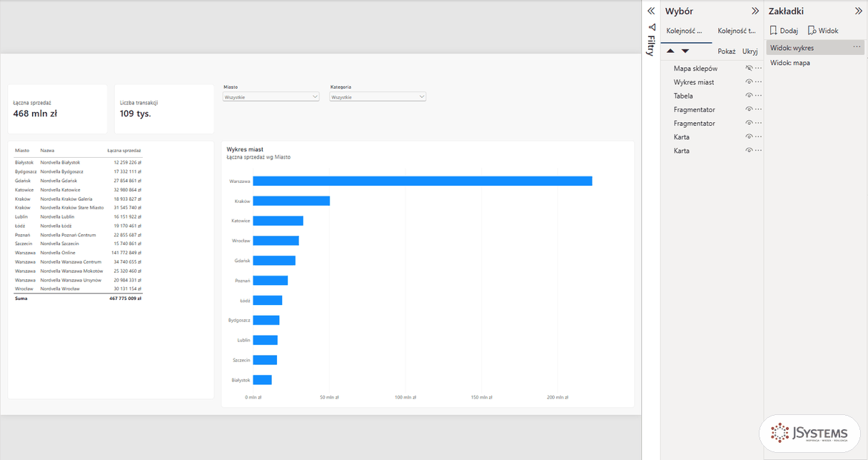
Task: Select the Nordvella Białystok table row
Action: 78,163
